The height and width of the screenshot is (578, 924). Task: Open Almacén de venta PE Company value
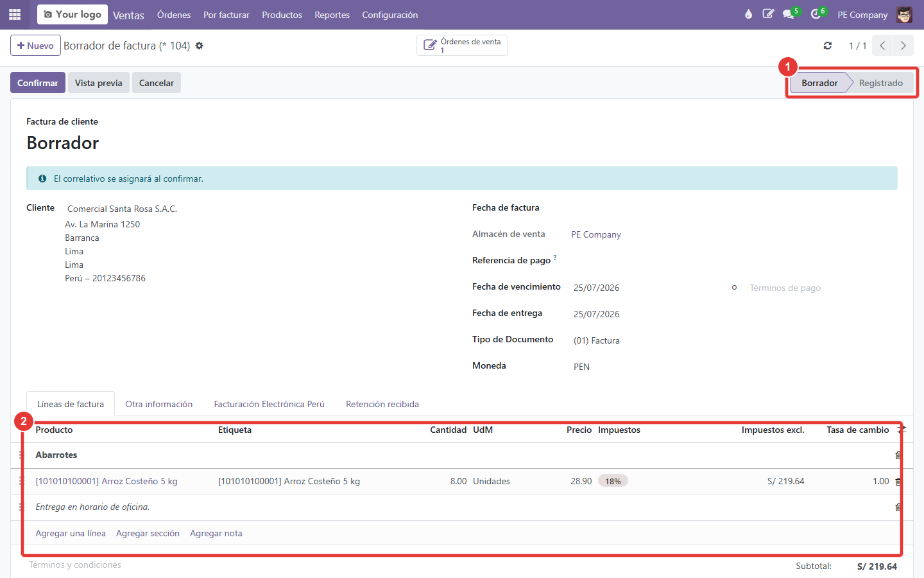click(x=596, y=234)
